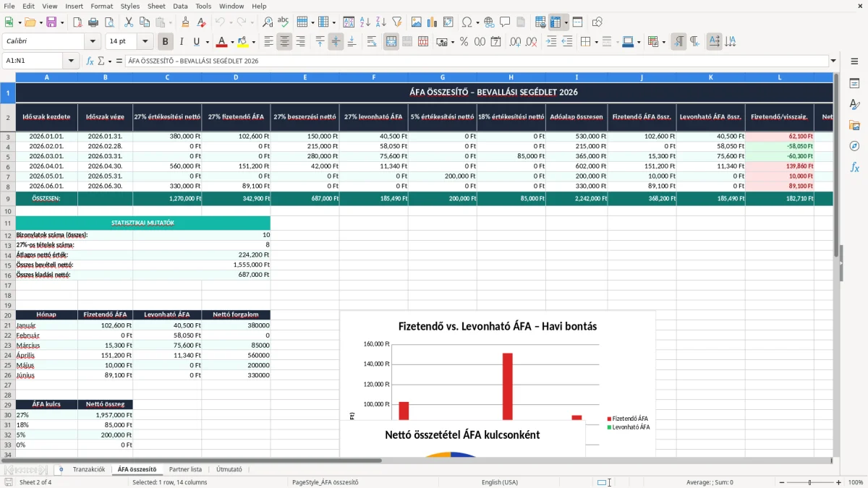Viewport: 868px width, 488px height.
Task: Toggle center horizontally alignment
Action: pos(284,42)
